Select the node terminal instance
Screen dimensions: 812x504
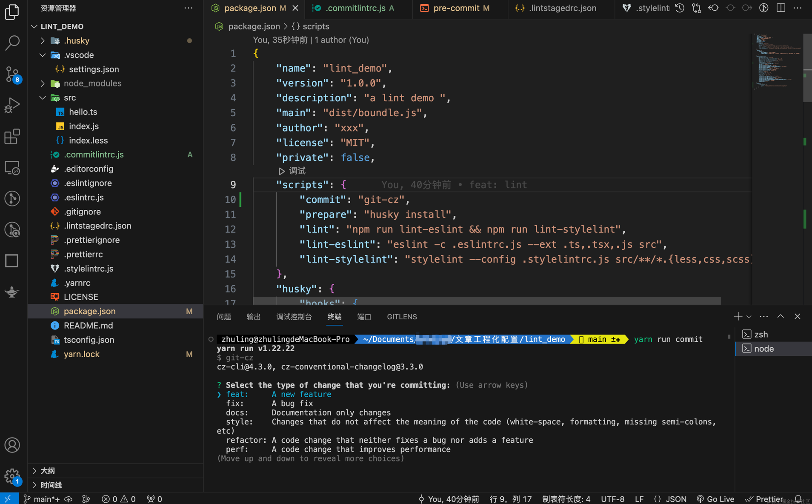(773, 349)
